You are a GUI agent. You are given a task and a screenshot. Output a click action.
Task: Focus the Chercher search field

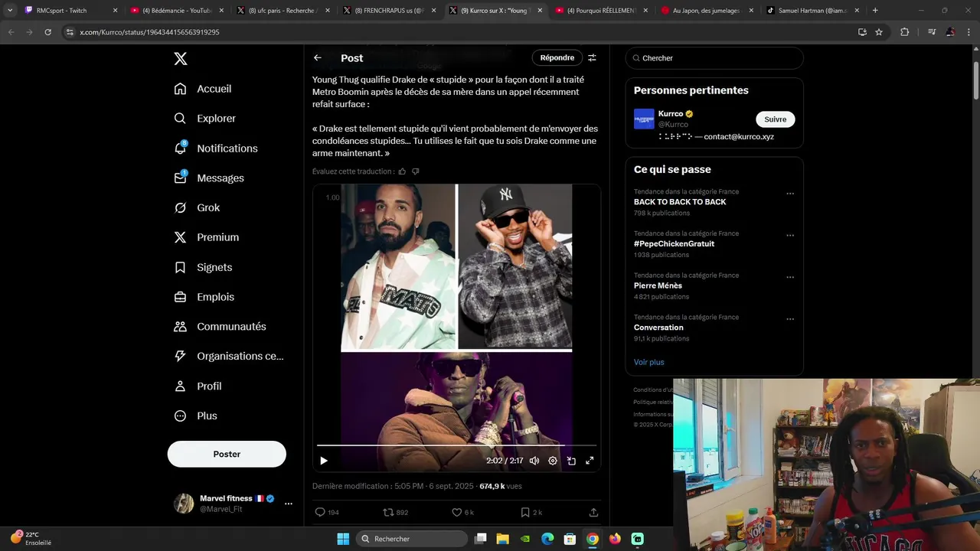pyautogui.click(x=714, y=58)
